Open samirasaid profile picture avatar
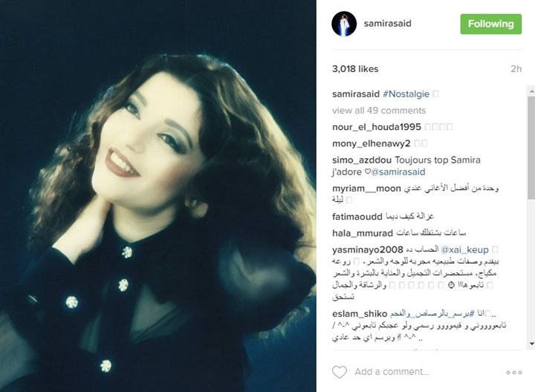Image resolution: width=535 pixels, height=392 pixels. pyautogui.click(x=344, y=24)
